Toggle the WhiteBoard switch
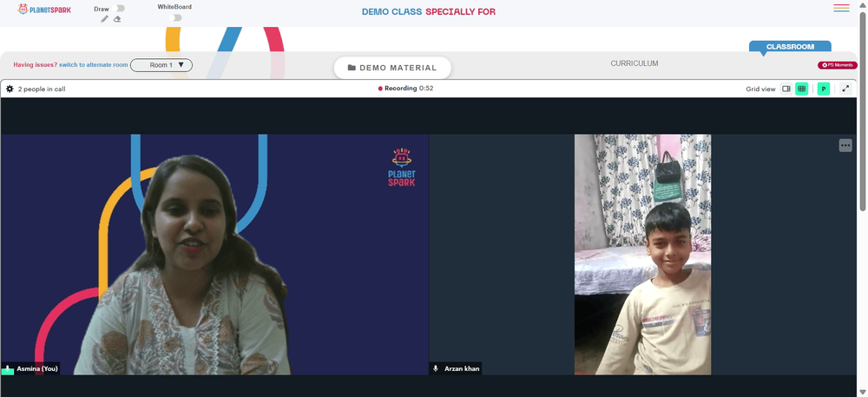 point(175,17)
